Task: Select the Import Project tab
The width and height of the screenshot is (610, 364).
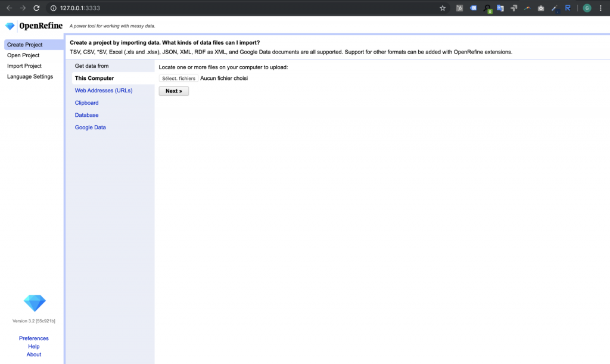Action: click(x=24, y=66)
